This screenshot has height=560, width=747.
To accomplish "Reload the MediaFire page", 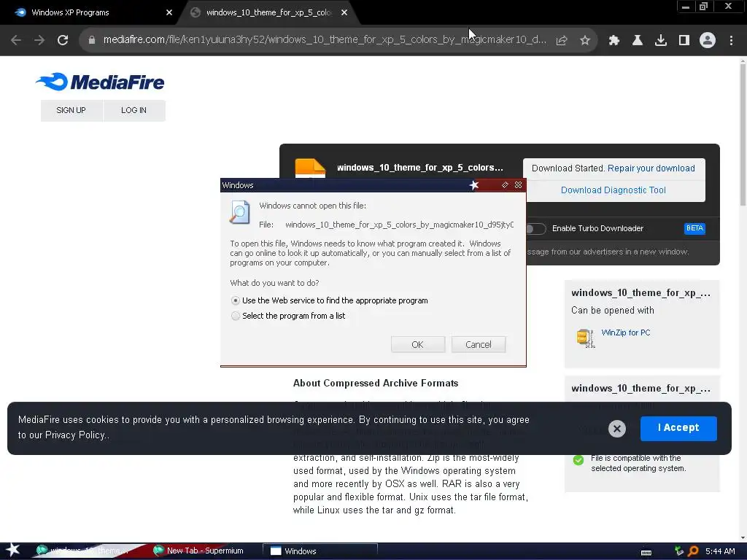I will tap(63, 41).
